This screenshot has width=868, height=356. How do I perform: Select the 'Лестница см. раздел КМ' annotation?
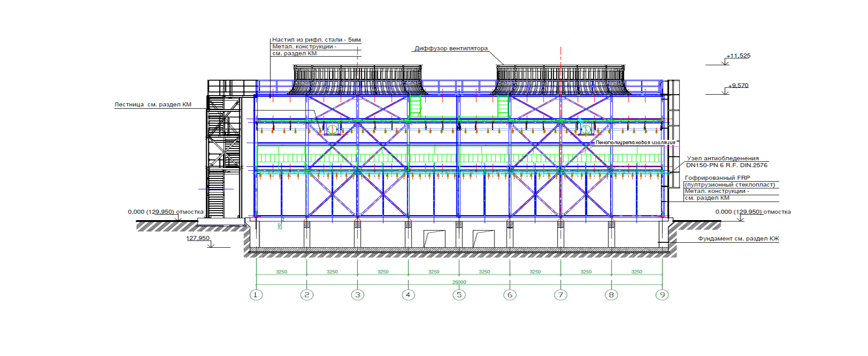tap(153, 105)
